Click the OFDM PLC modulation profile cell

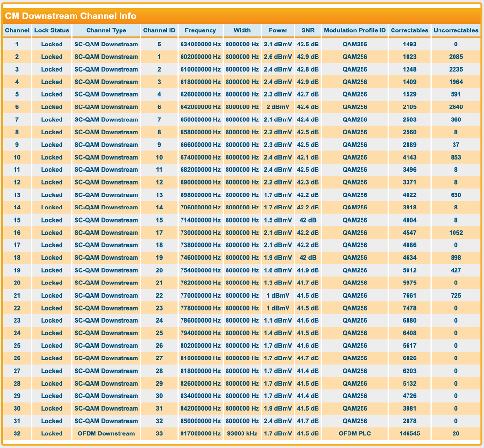point(354,433)
